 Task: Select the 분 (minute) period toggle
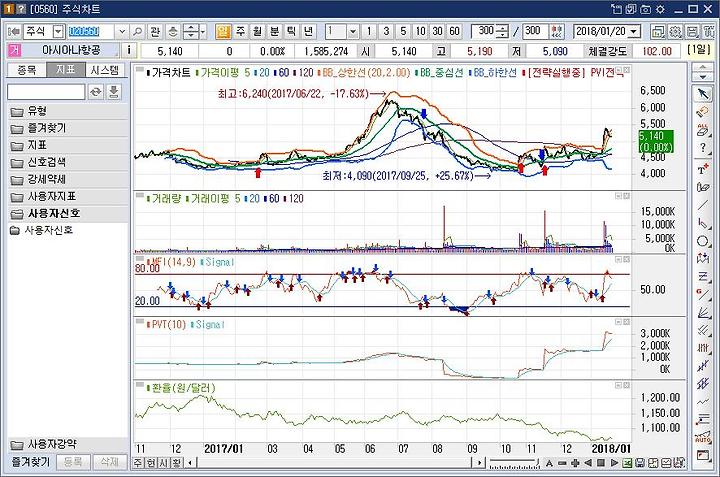275,31
